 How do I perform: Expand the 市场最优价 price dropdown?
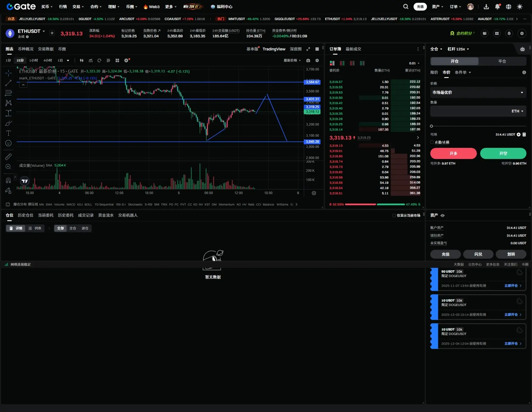[x=478, y=92]
